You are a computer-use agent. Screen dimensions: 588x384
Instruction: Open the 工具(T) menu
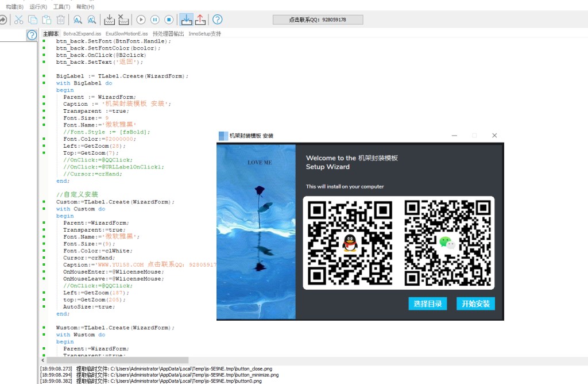(x=61, y=7)
